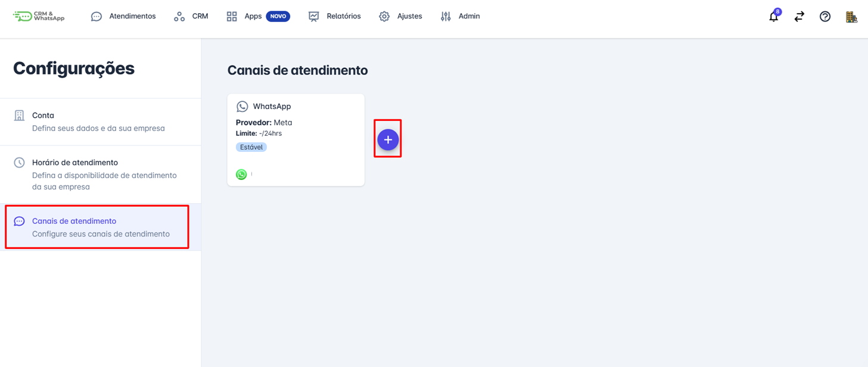868x367 pixels.
Task: Open the WhatsApp channel card
Action: pyautogui.click(x=296, y=139)
